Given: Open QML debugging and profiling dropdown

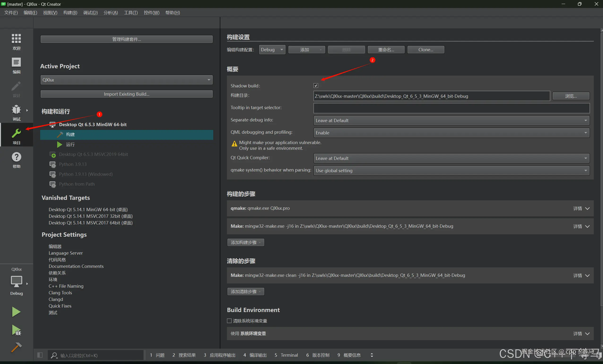Looking at the screenshot, I should [x=451, y=133].
